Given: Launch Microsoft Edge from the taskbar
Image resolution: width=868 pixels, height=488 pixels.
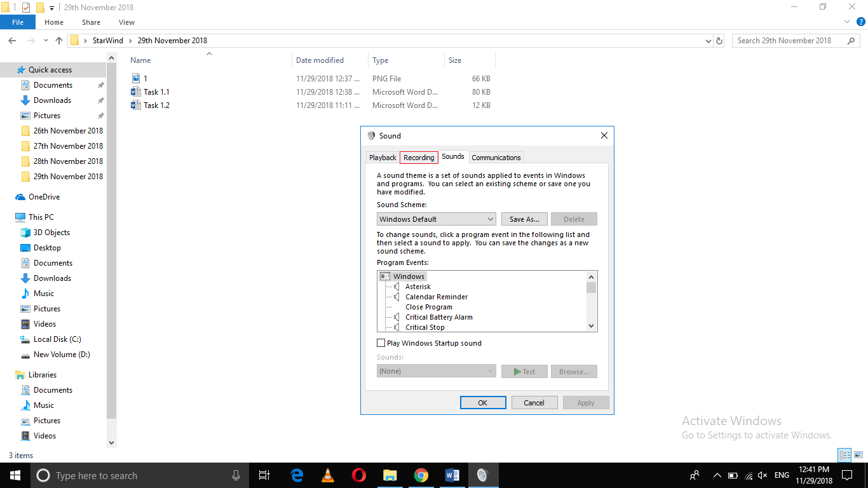Looking at the screenshot, I should click(296, 475).
